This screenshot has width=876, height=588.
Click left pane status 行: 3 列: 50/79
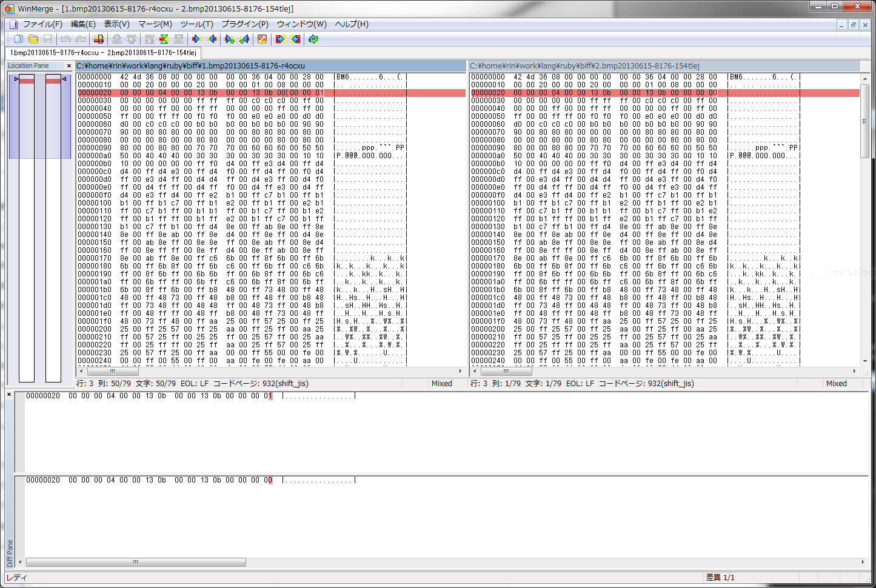pos(104,384)
